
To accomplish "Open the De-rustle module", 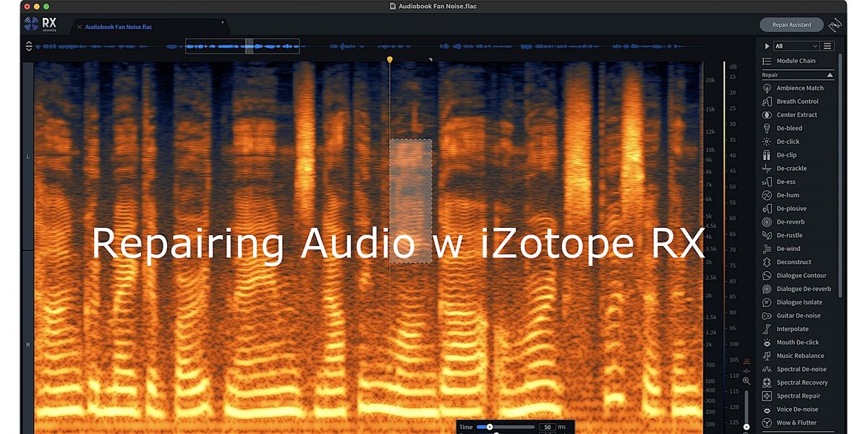I will (783, 235).
